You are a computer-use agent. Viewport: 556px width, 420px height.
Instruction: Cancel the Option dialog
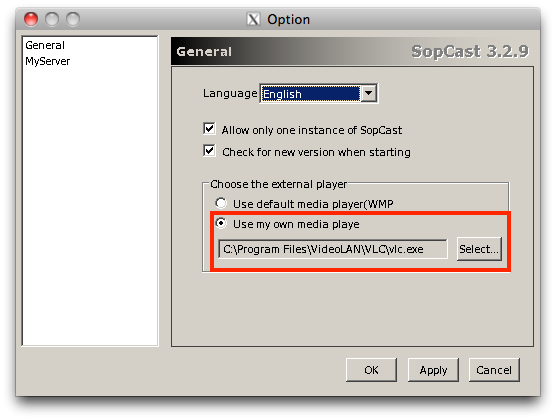494,370
